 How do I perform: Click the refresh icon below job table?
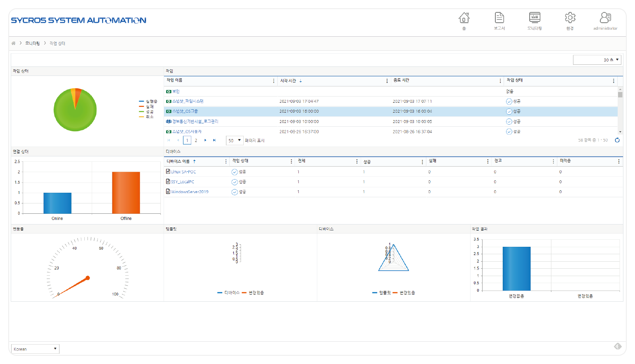tap(617, 140)
